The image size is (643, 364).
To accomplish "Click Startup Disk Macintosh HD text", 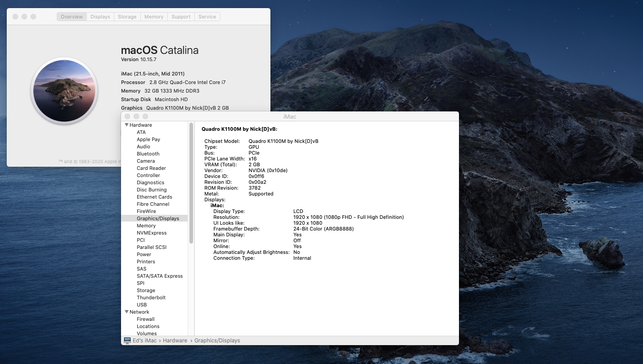I will 154,99.
